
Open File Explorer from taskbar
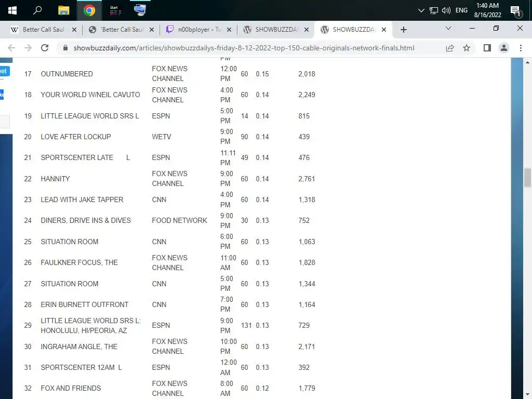pyautogui.click(x=63, y=10)
